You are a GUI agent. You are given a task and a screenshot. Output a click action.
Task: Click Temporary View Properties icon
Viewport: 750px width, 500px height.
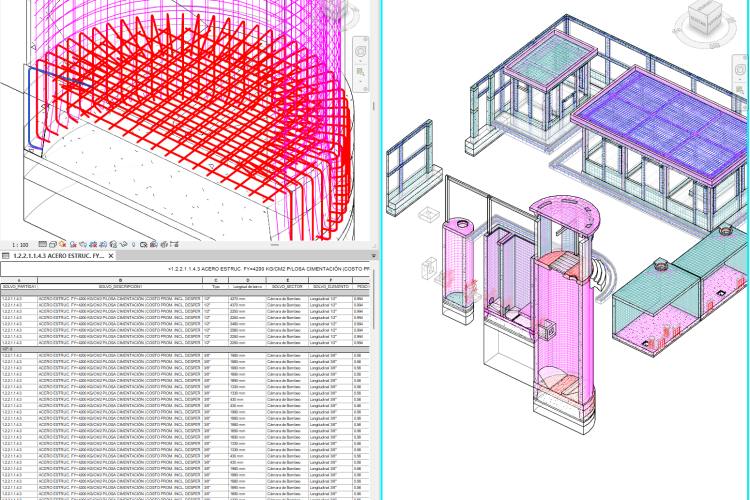[x=143, y=244]
